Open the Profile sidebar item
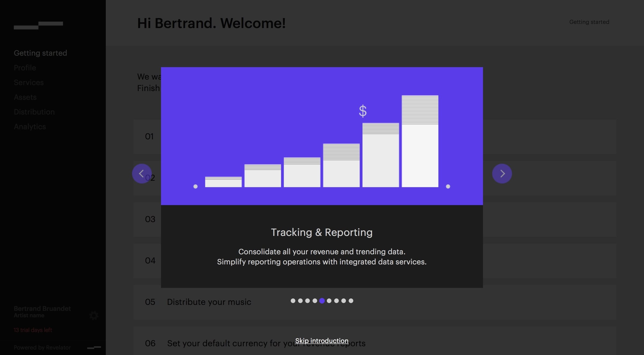 (x=25, y=68)
